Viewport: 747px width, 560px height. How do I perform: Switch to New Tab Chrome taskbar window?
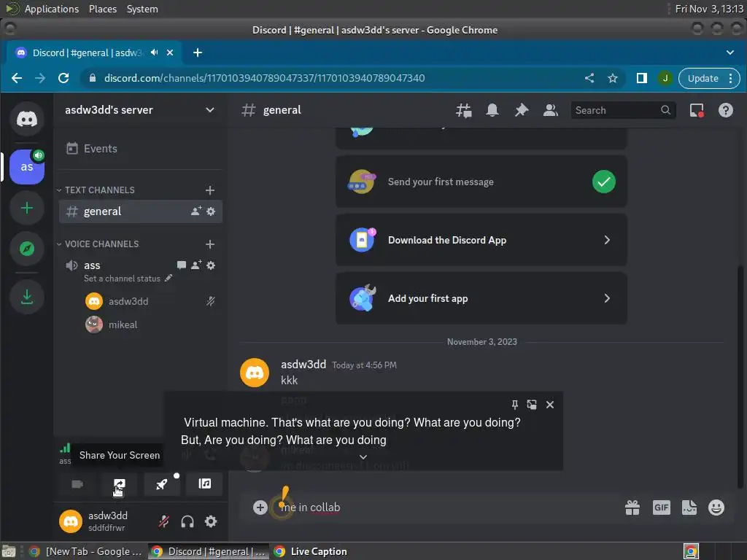(x=85, y=551)
